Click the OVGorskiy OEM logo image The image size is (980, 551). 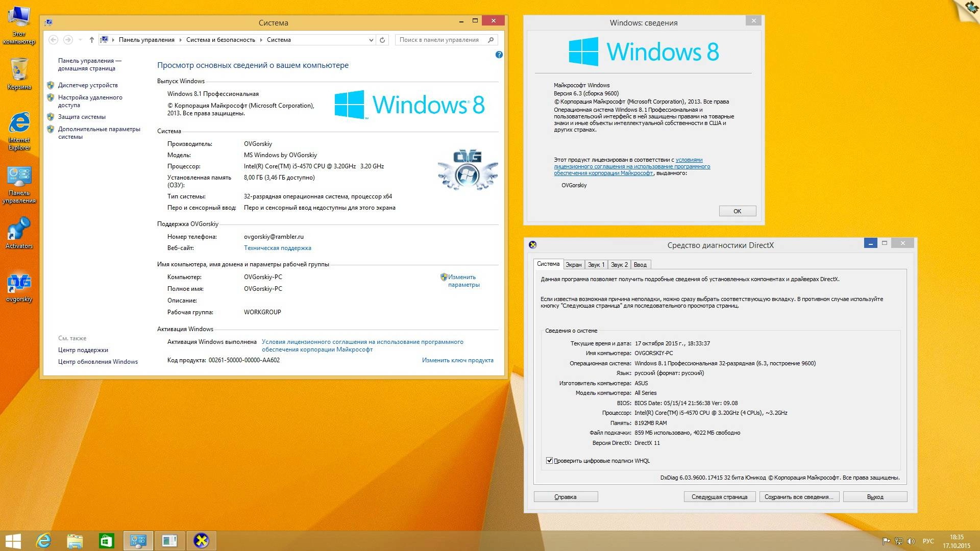click(467, 170)
